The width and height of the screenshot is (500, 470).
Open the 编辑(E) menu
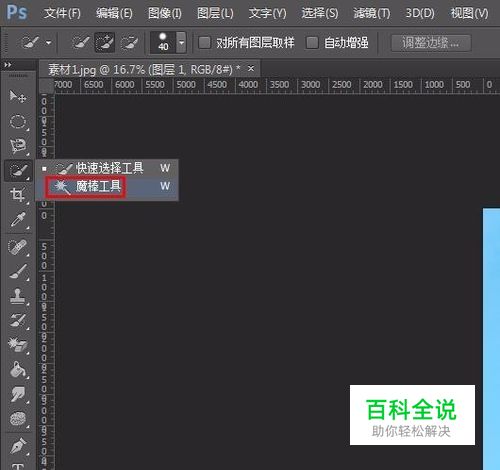click(114, 13)
